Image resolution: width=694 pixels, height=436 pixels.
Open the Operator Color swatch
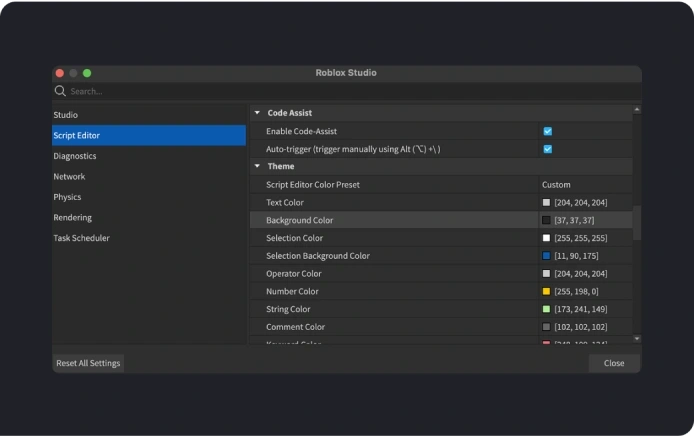click(x=546, y=274)
